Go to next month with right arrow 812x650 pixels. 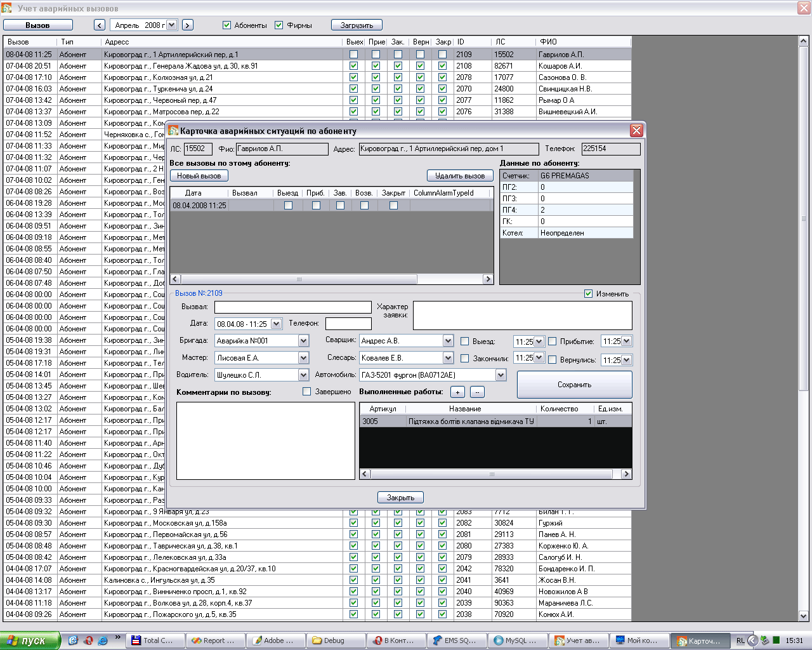point(187,25)
